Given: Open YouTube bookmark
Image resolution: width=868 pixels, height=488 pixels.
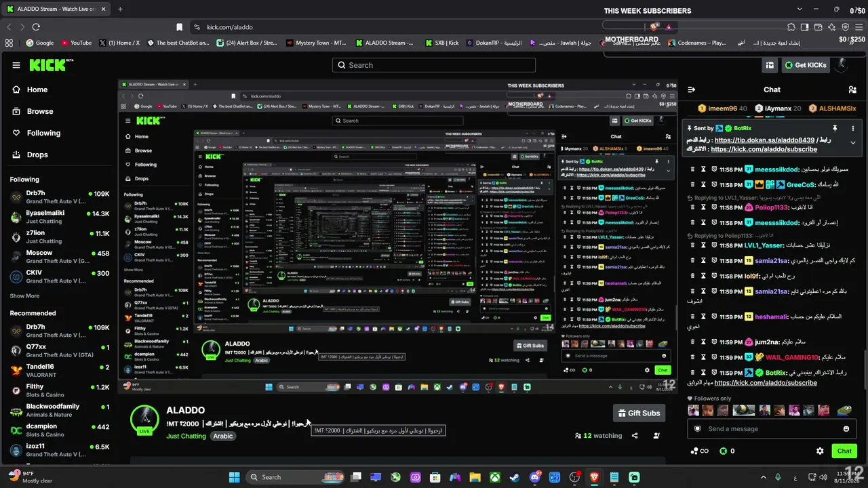Looking at the screenshot, I should (x=77, y=43).
